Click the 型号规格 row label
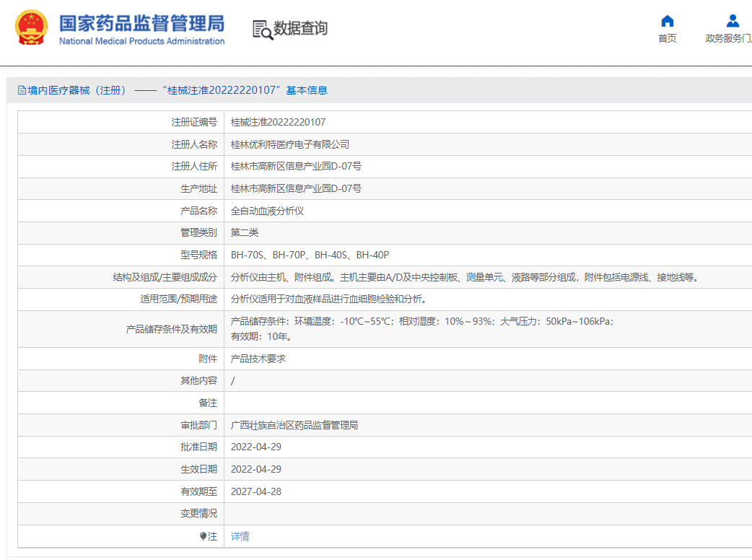Screen dimensions: 752x560 click(x=198, y=255)
